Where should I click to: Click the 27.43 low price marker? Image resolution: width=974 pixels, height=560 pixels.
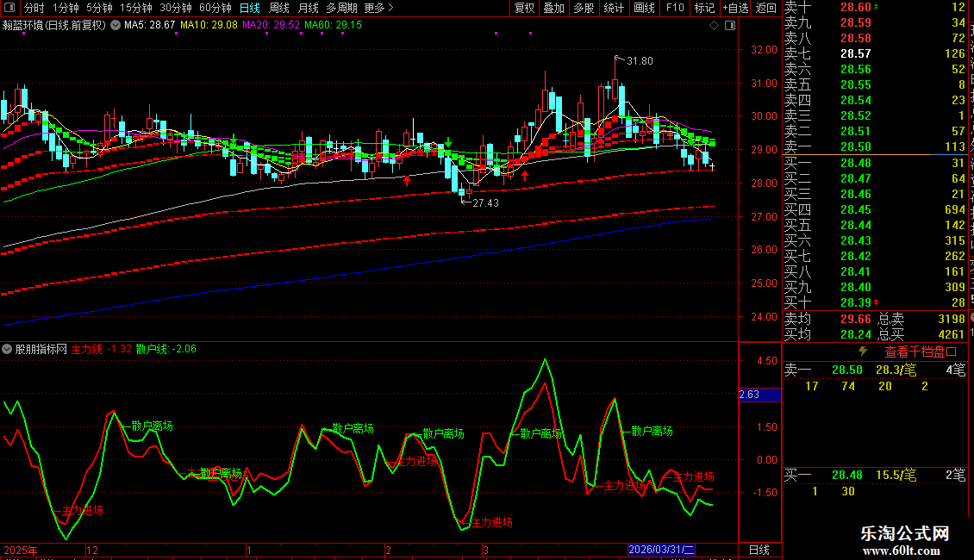pos(485,203)
